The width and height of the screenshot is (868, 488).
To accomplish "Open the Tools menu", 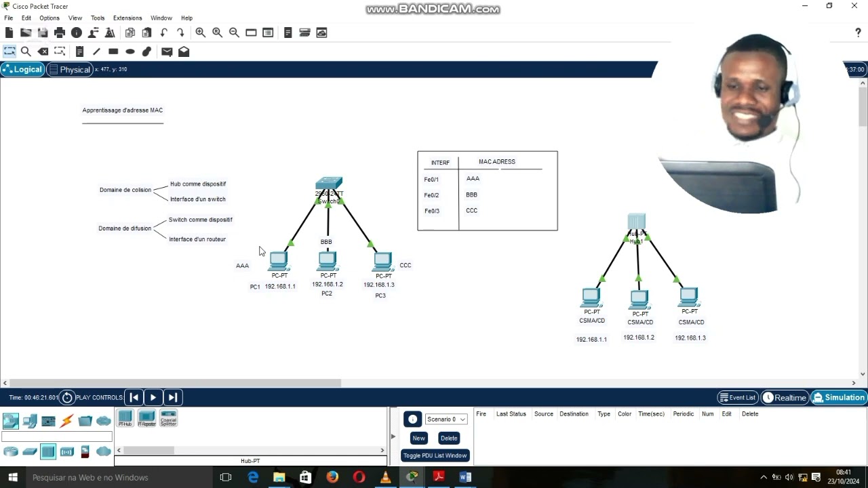I will [x=98, y=18].
